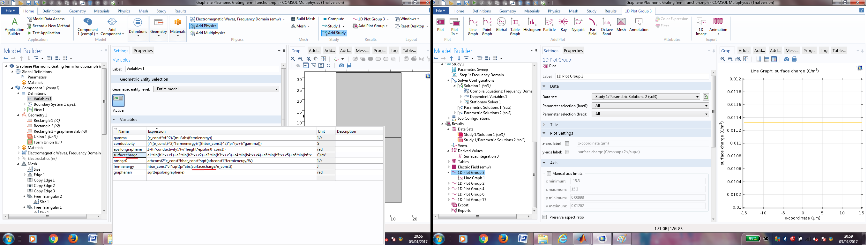
Task: Click the Build Mesh button
Action: 303,19
